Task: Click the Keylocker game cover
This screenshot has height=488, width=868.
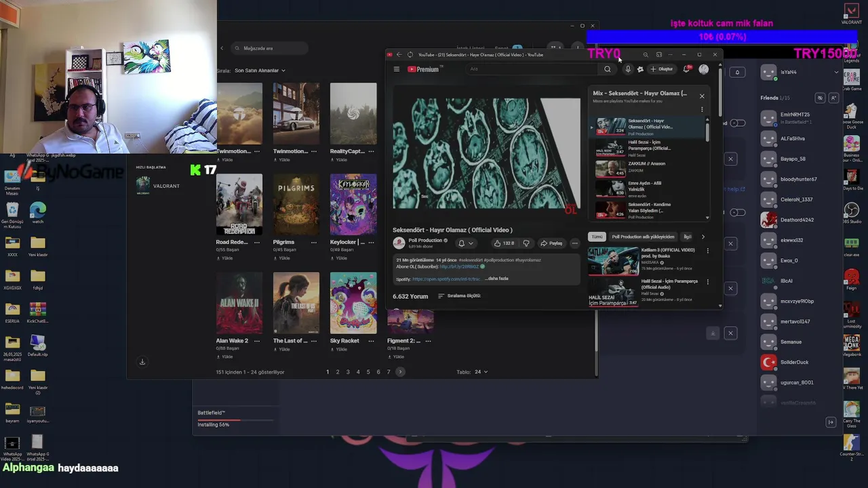Action: [x=353, y=205]
